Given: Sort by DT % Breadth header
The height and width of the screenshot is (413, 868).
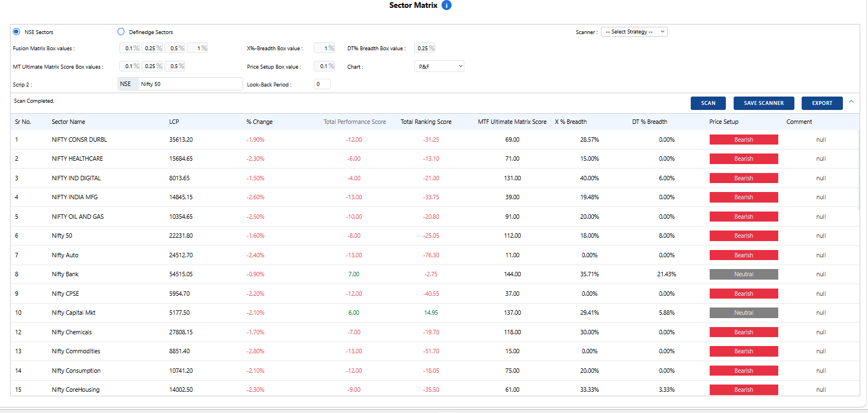Looking at the screenshot, I should (x=649, y=122).
